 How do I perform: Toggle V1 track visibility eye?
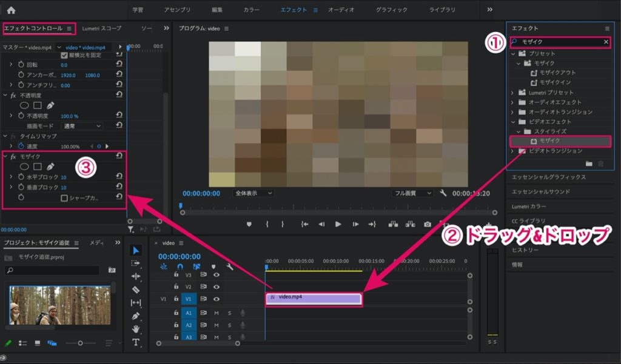tap(217, 299)
